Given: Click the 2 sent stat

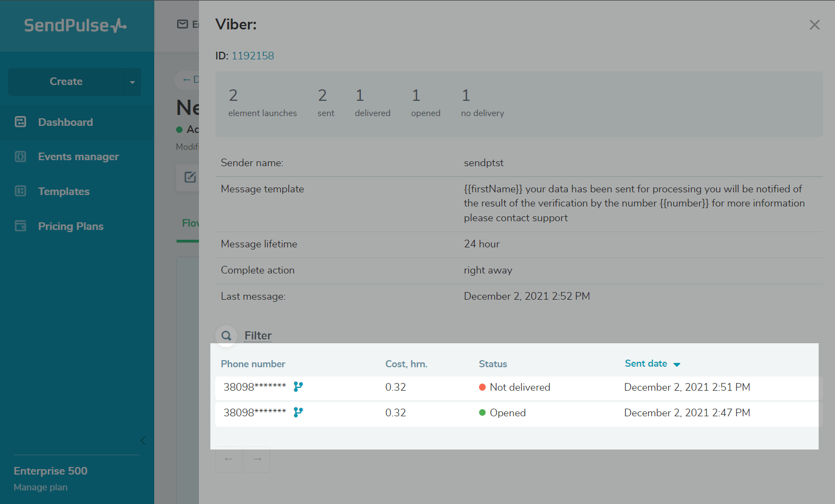Looking at the screenshot, I should pyautogui.click(x=325, y=103).
